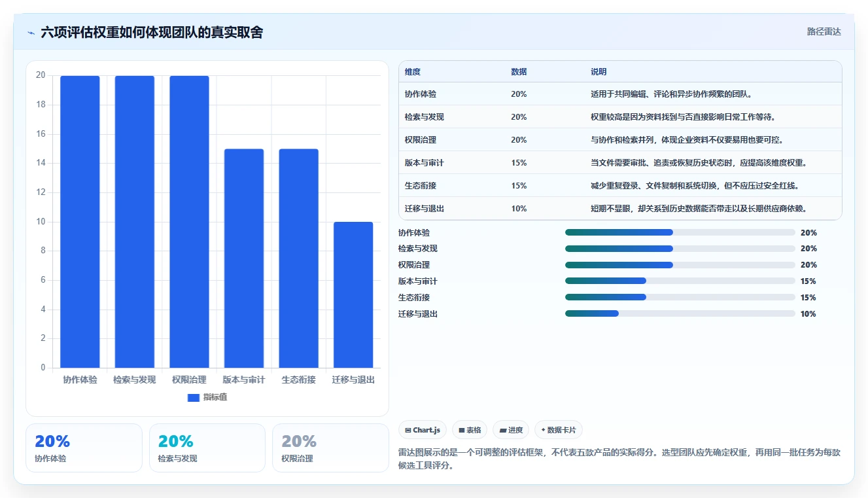
Task: Click the 检索与发现 progress bar
Action: tap(680, 249)
